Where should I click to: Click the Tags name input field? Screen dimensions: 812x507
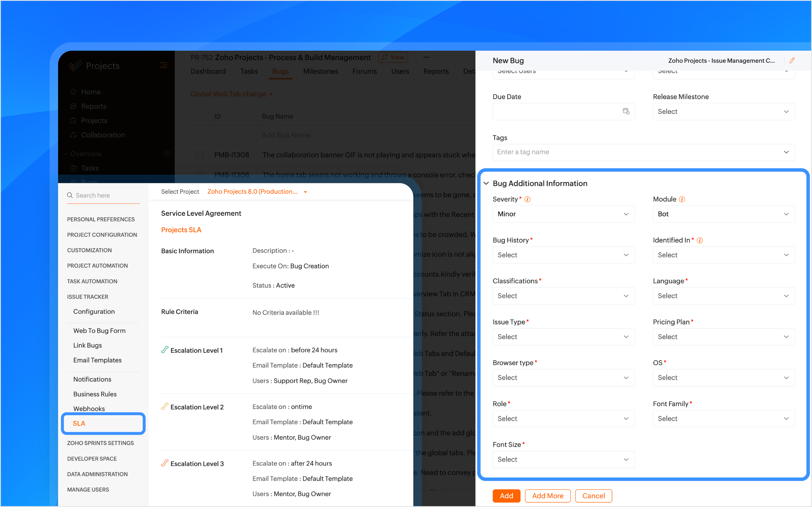(x=637, y=152)
